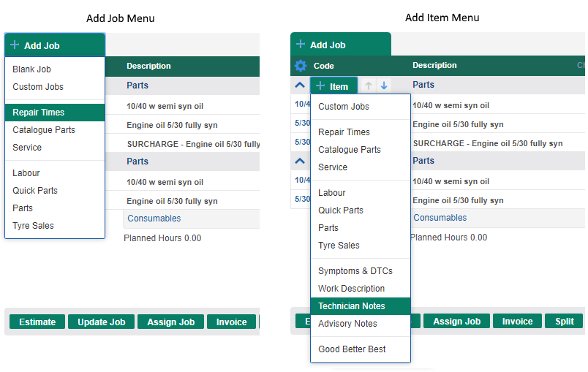Image resolution: width=588 pixels, height=372 pixels.
Task: Open the Item dropdown button
Action: click(333, 86)
